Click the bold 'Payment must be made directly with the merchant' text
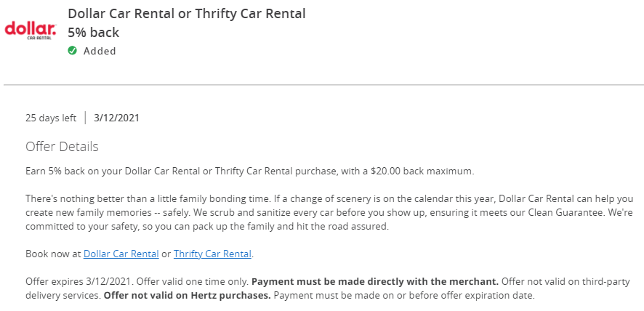 pyautogui.click(x=375, y=282)
